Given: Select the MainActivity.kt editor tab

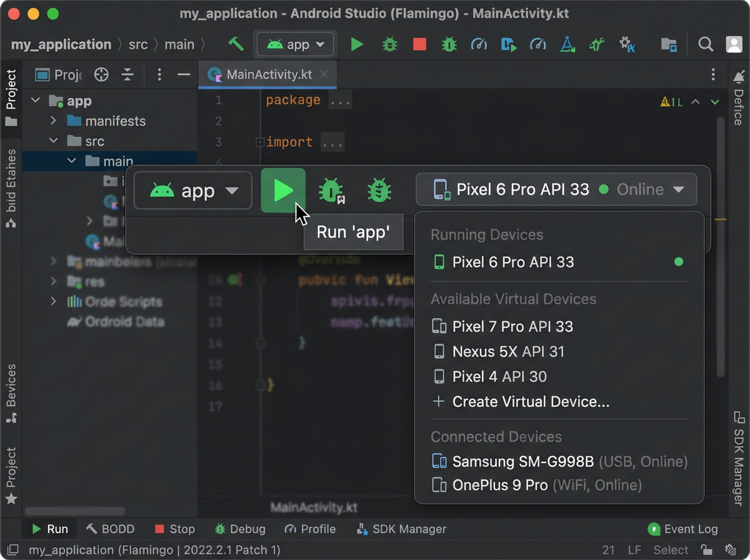Looking at the screenshot, I should [x=267, y=75].
